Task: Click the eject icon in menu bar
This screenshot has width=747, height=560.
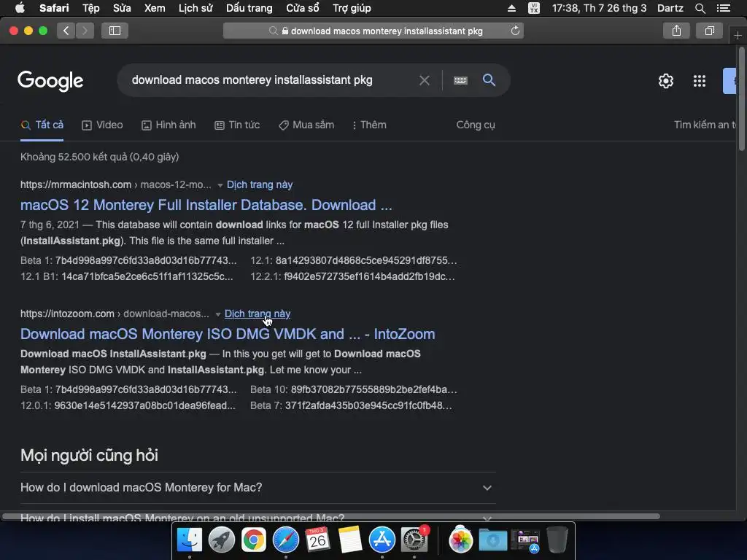Action: (511, 8)
